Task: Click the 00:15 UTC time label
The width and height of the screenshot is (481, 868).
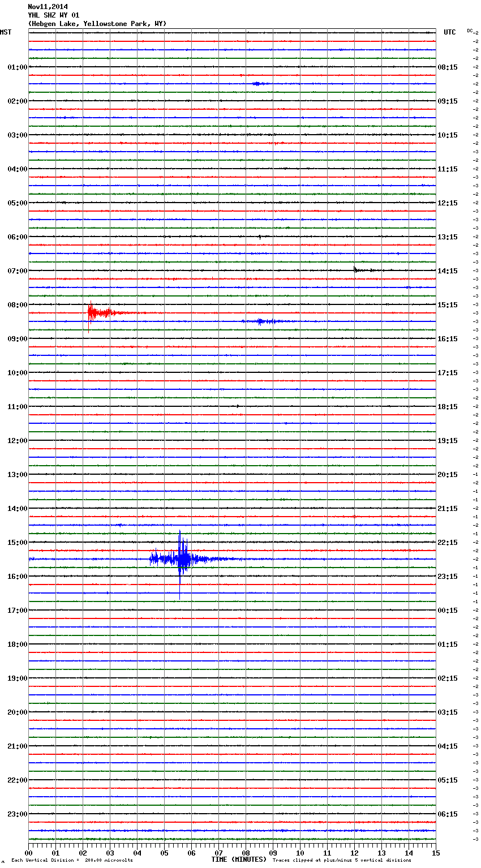Action: point(448,611)
